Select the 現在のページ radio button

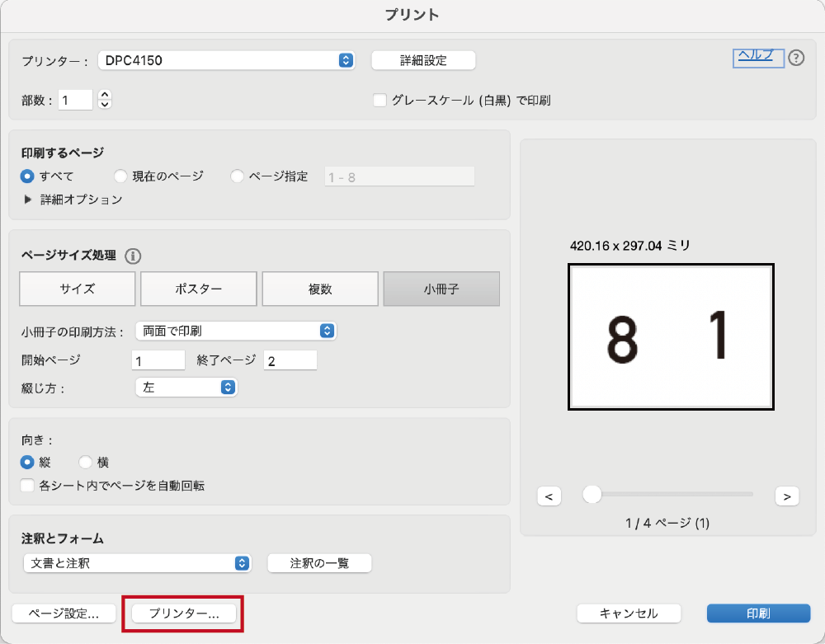click(121, 176)
